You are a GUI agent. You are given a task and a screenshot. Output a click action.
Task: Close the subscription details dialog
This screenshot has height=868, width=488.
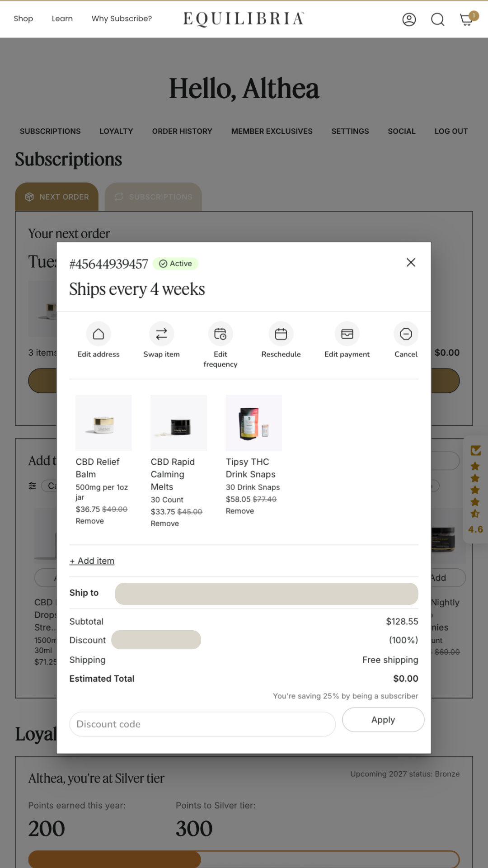[411, 263]
